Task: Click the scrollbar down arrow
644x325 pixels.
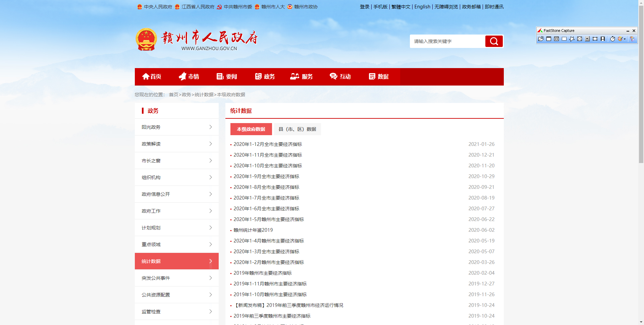Action: (x=641, y=322)
